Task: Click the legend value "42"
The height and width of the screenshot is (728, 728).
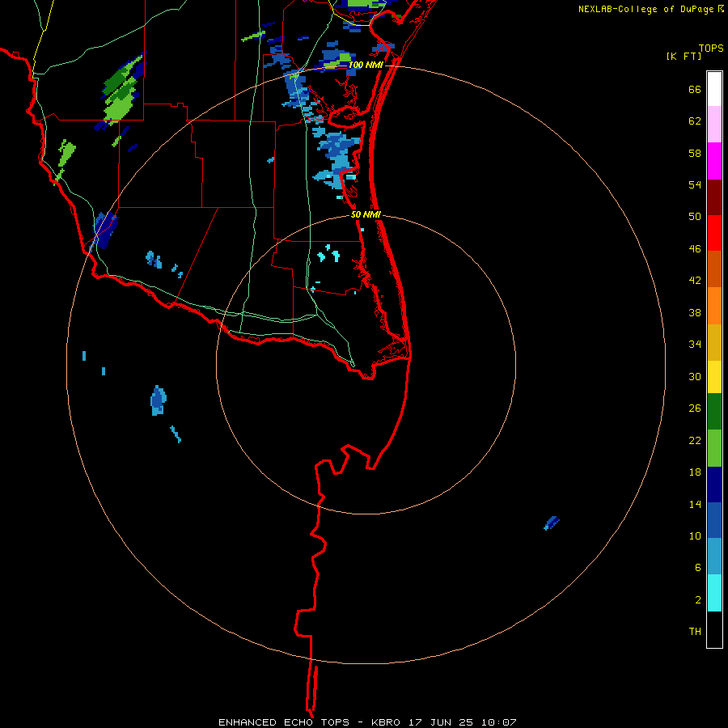Action: pos(695,281)
